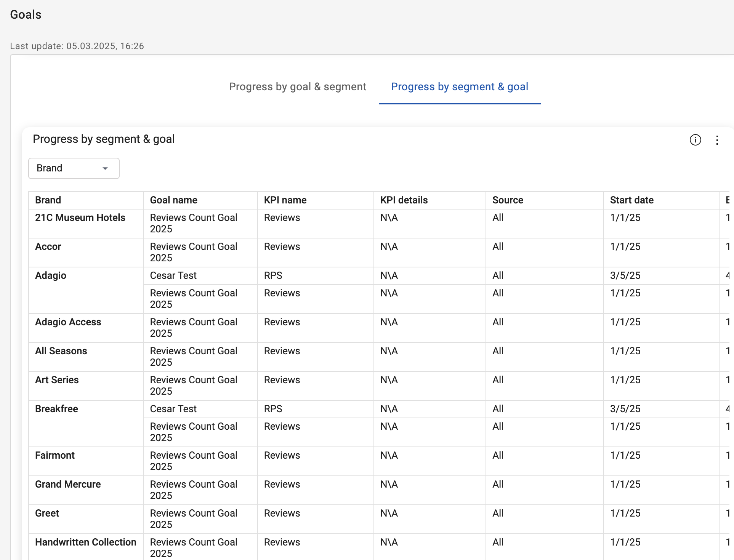Select the Fairmont brand cell
This screenshot has height=560, width=734.
86,461
